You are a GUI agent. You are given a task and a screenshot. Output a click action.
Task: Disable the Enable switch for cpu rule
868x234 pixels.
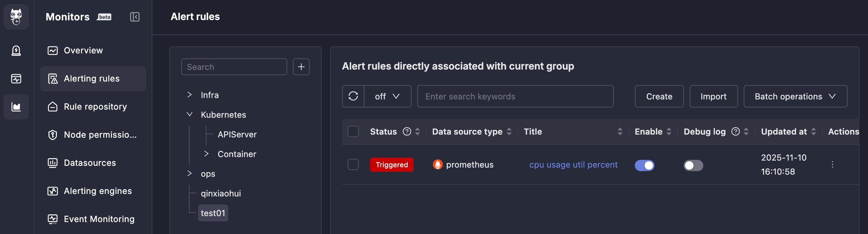[645, 165]
